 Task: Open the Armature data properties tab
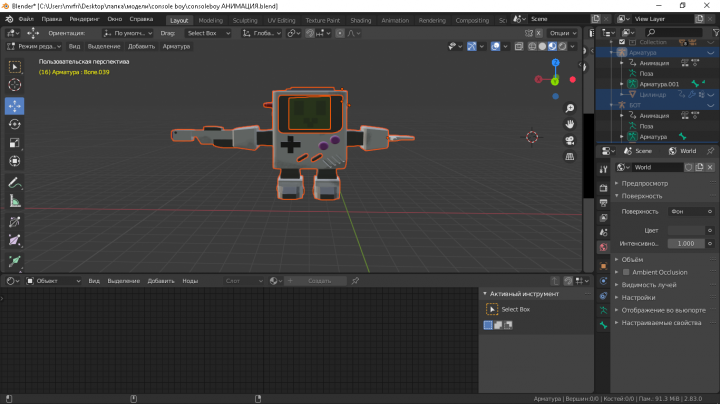pyautogui.click(x=603, y=311)
